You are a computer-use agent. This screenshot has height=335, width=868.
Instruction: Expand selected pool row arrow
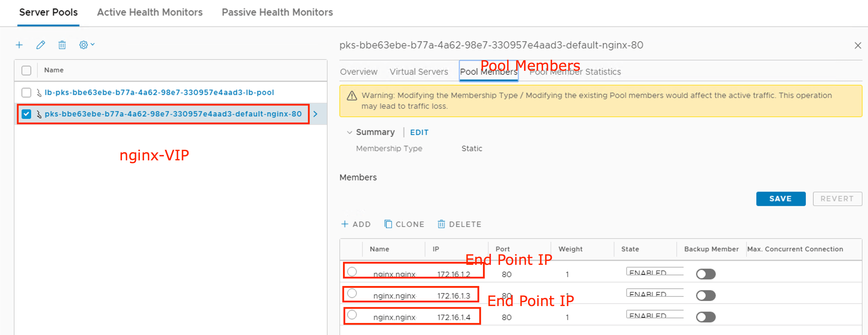315,114
